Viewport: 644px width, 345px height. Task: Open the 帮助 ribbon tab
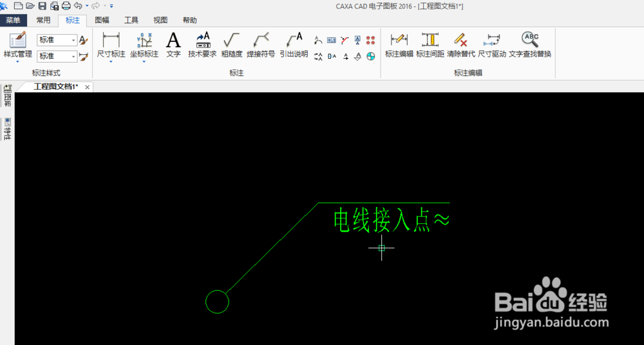click(189, 20)
